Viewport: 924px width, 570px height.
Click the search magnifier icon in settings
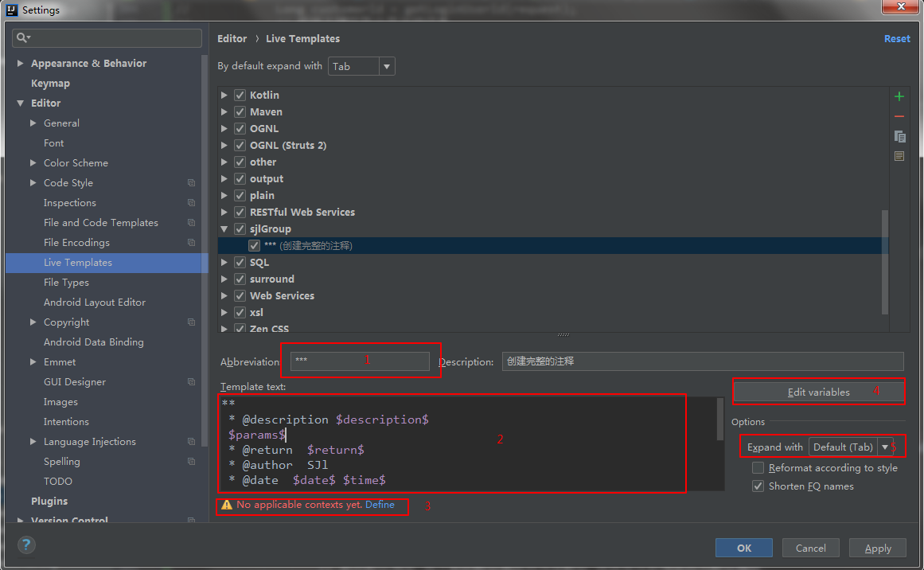[x=24, y=37]
